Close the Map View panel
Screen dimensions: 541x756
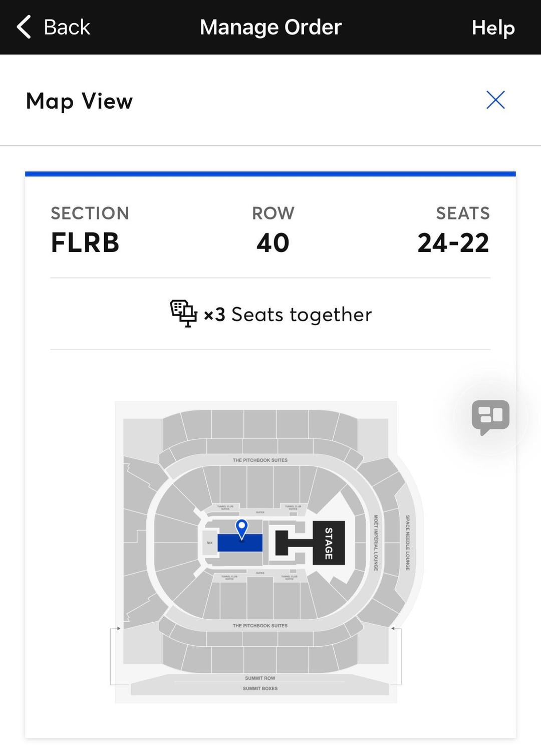point(495,100)
